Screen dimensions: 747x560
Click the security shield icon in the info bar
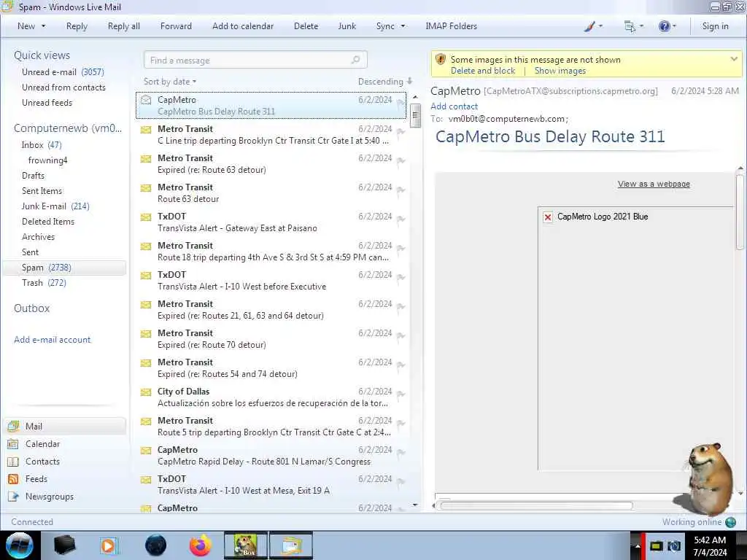(440, 60)
